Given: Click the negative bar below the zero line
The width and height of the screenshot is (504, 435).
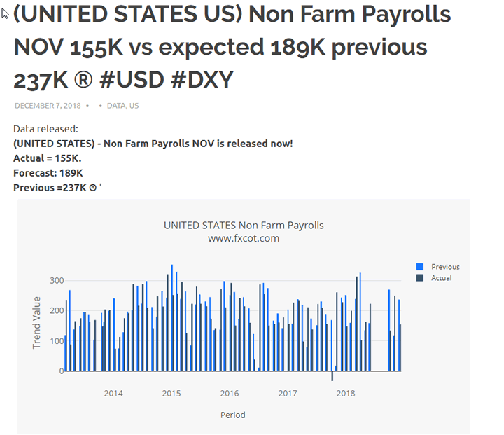Looking at the screenshot, I should tap(332, 376).
